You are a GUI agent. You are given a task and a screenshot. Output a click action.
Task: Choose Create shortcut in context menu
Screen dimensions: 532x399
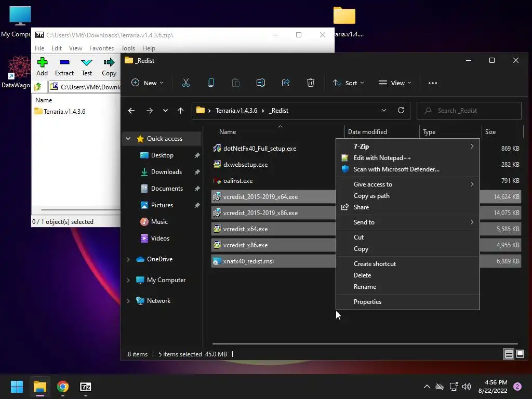(x=407, y=263)
